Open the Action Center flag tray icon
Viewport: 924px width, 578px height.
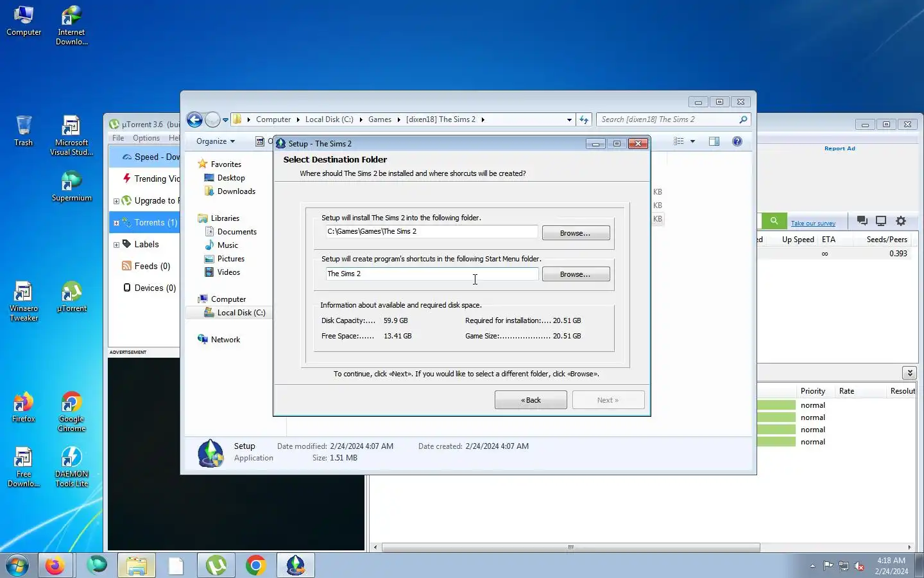[828, 566]
